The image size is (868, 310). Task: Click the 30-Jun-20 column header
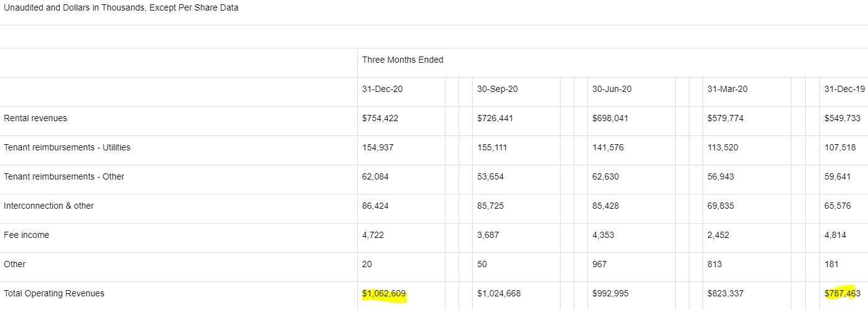612,89
